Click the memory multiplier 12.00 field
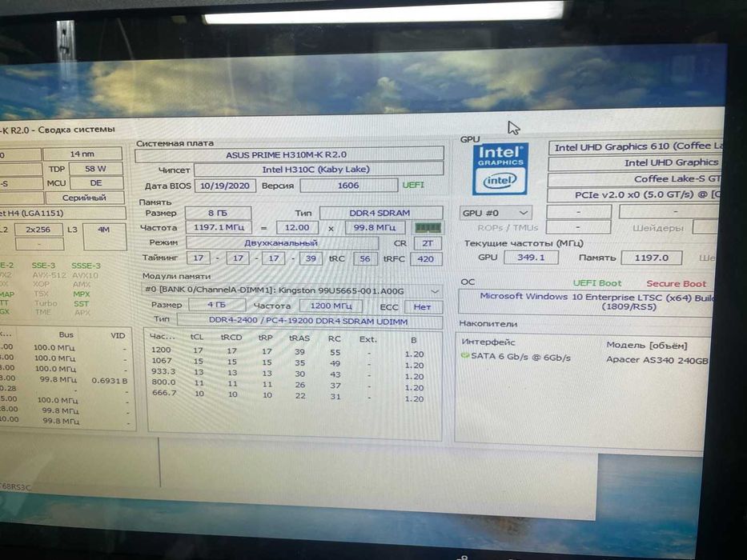 click(x=297, y=228)
